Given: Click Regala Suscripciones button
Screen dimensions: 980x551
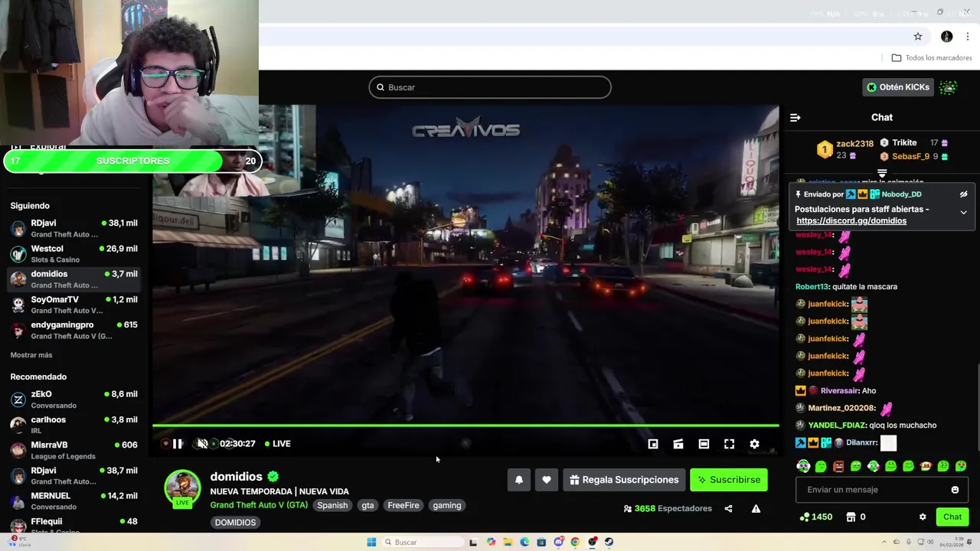Looking at the screenshot, I should 624,480.
